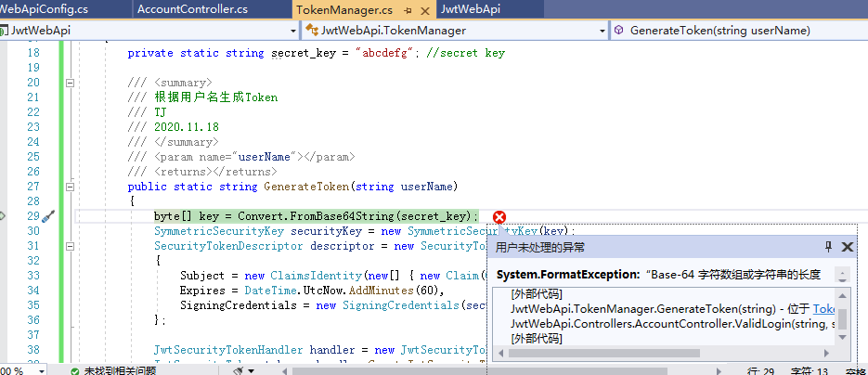The height and width of the screenshot is (375, 868).
Task: Click the 用户未处理的异常 popup header
Action: [539, 247]
